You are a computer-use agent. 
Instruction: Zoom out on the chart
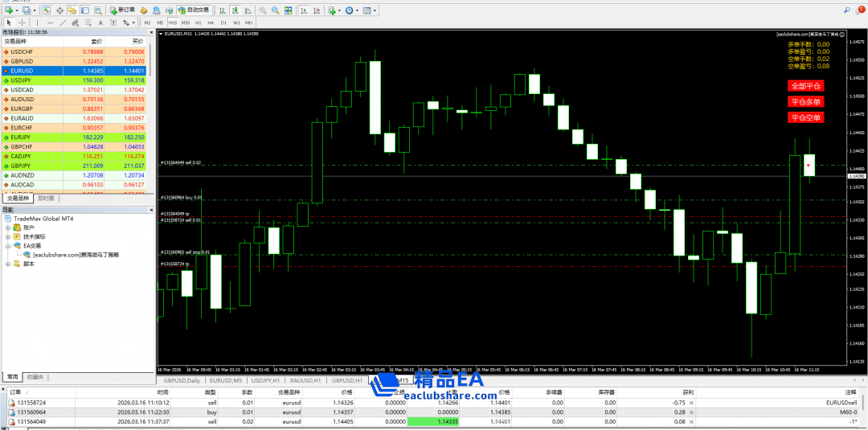[276, 10]
